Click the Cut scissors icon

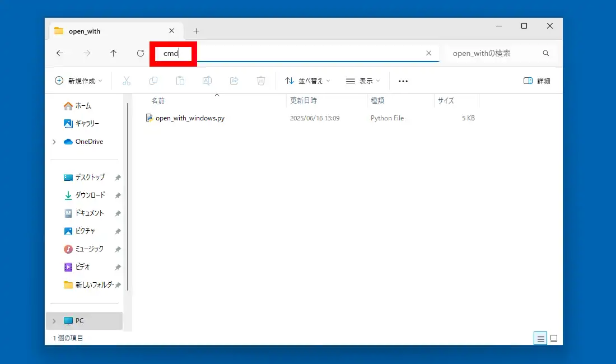pos(126,81)
